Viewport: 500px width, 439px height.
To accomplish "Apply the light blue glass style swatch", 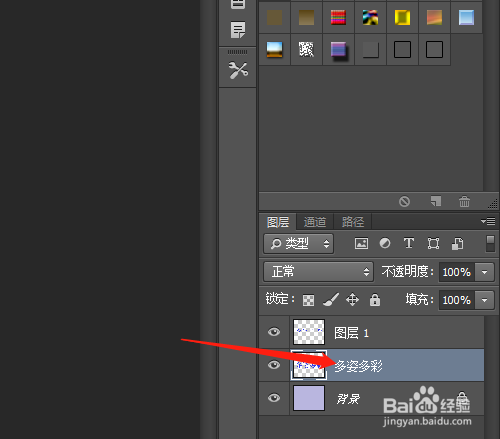I will 466,17.
